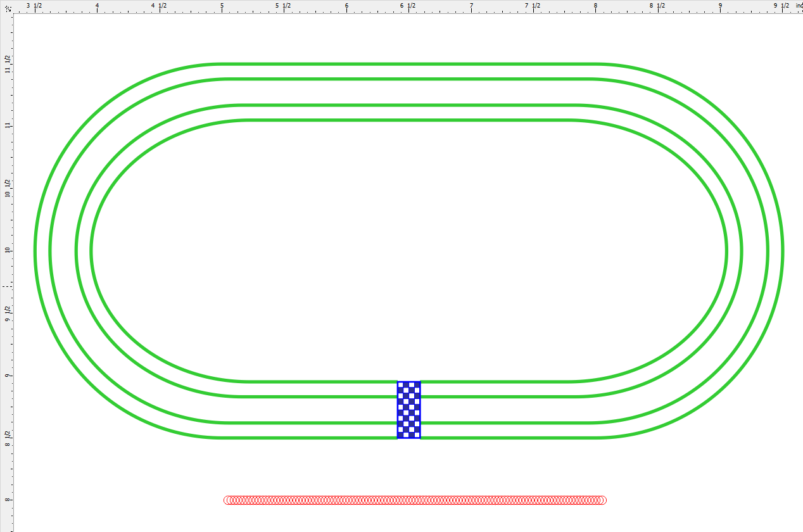Select the blue checkered finish line

409,410
